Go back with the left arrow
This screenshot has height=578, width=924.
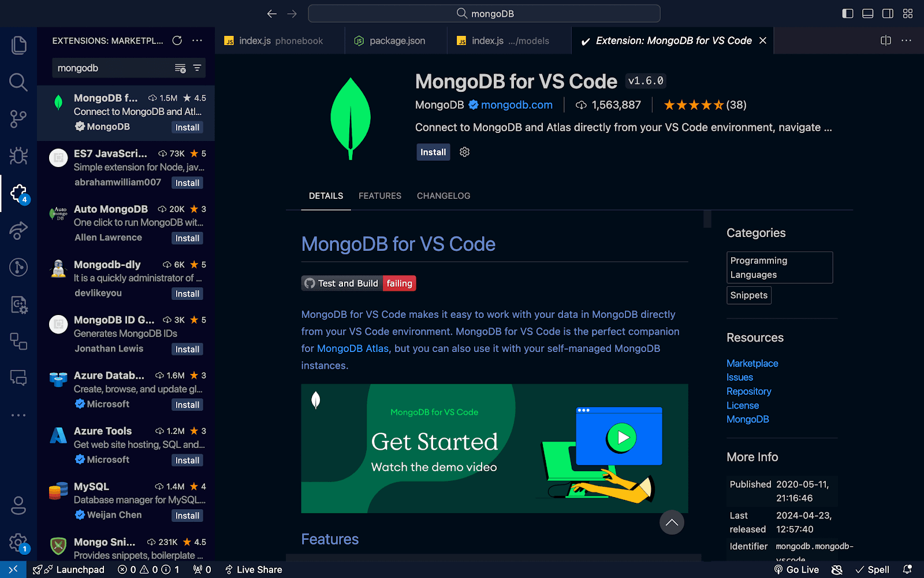[x=272, y=13]
